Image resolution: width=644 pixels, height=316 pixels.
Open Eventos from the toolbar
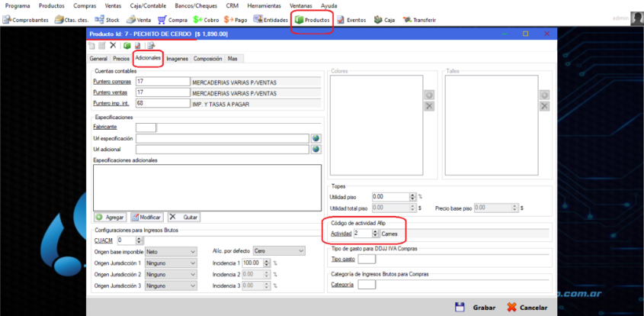351,20
